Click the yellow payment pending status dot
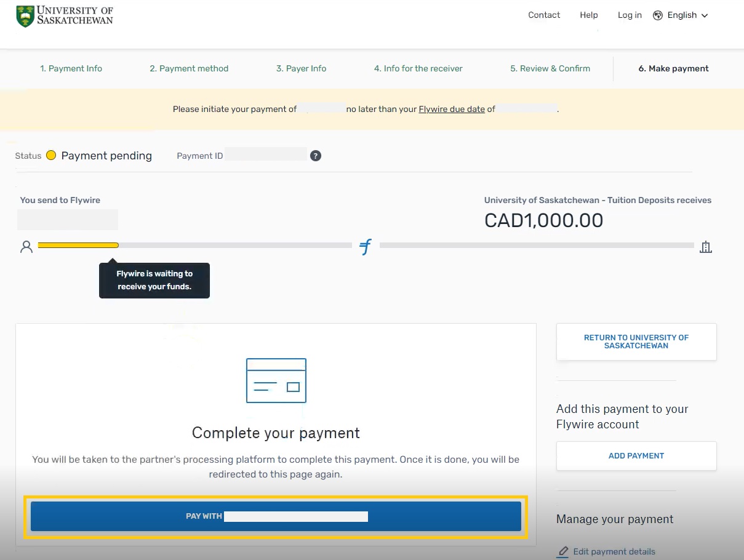The image size is (744, 560). pyautogui.click(x=51, y=155)
